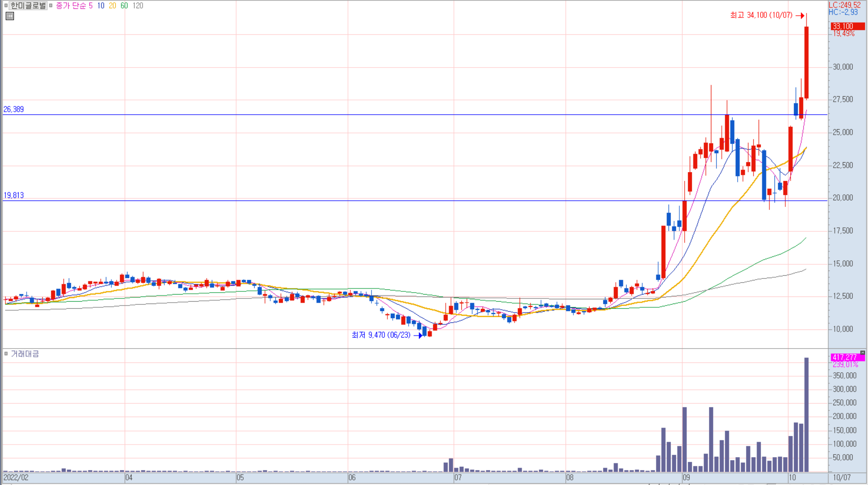Select the orange 20-day moving average label

pos(112,5)
